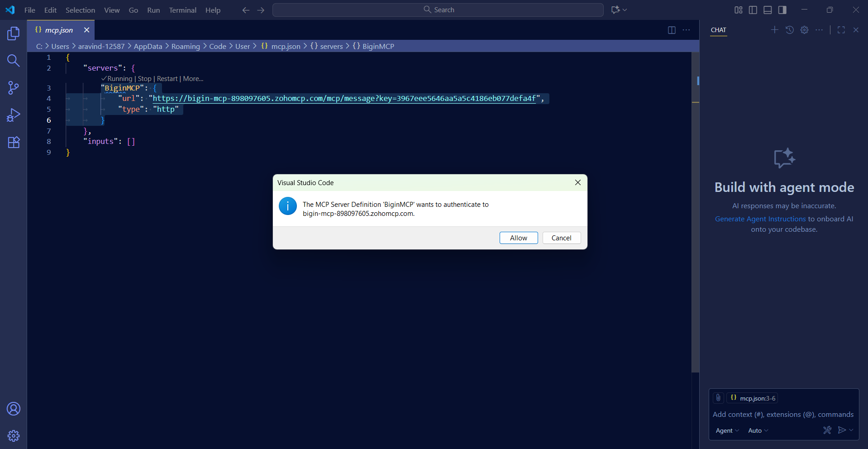Viewport: 868px width, 449px height.
Task: Click line number 9 in the gutter
Action: 49,153
